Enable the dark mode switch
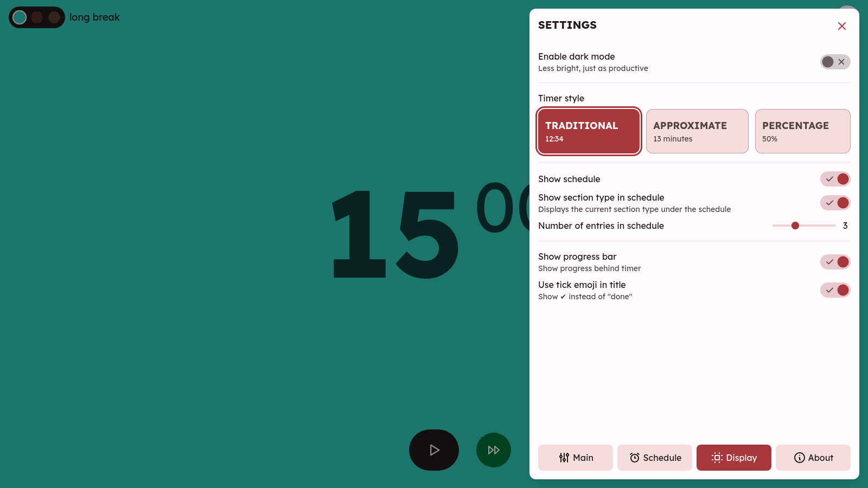 coord(835,62)
